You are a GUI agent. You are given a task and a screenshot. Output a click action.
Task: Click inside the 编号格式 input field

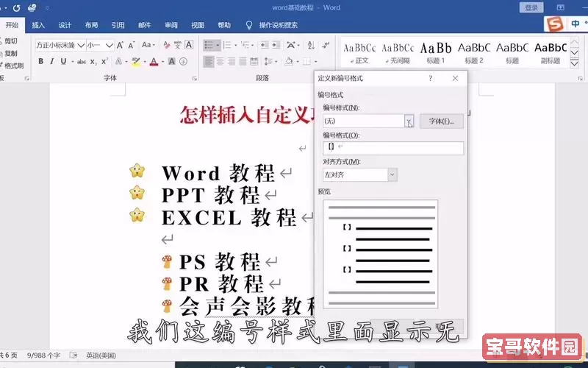click(393, 148)
